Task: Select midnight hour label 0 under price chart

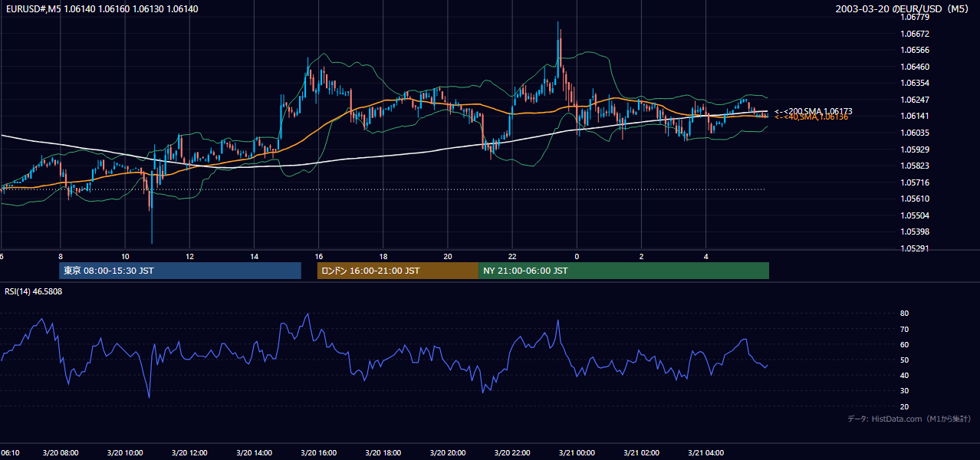Action: pos(577,257)
